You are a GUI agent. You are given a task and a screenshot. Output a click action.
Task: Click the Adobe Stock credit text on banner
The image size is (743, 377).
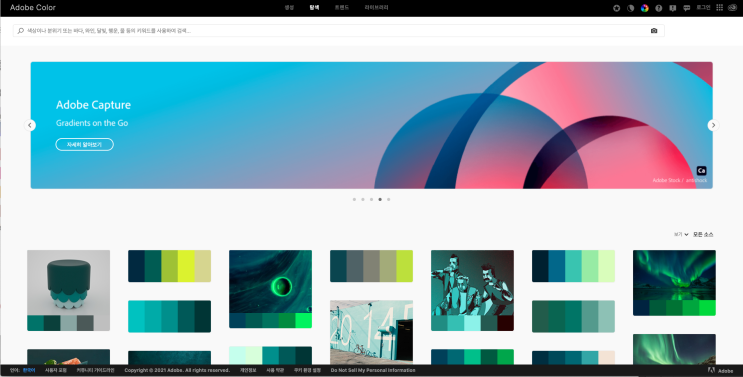pos(680,180)
